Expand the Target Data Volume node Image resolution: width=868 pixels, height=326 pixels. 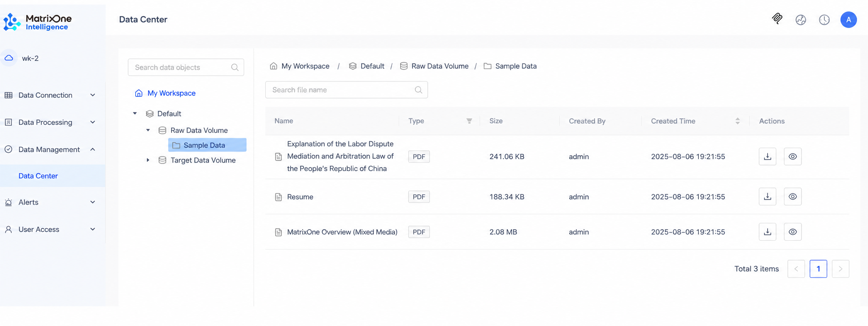[148, 160]
